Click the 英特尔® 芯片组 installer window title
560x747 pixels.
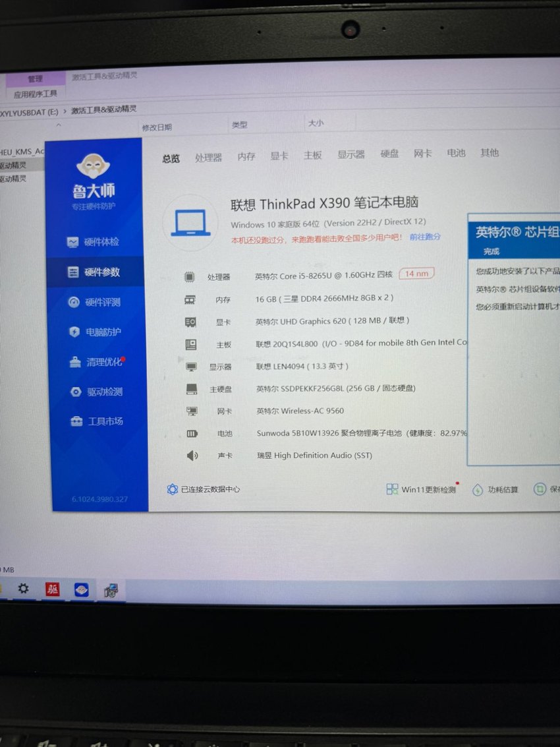[517, 232]
